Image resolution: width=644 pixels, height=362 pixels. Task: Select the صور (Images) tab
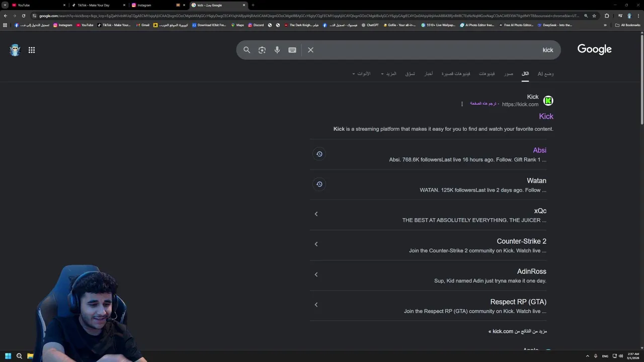pos(509,74)
